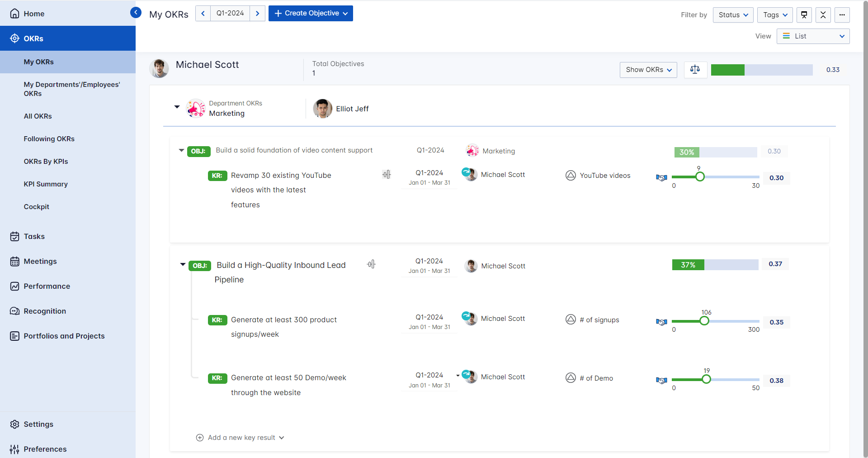Open KPI Summary in sidebar
The height and width of the screenshot is (458, 868).
pyautogui.click(x=68, y=184)
